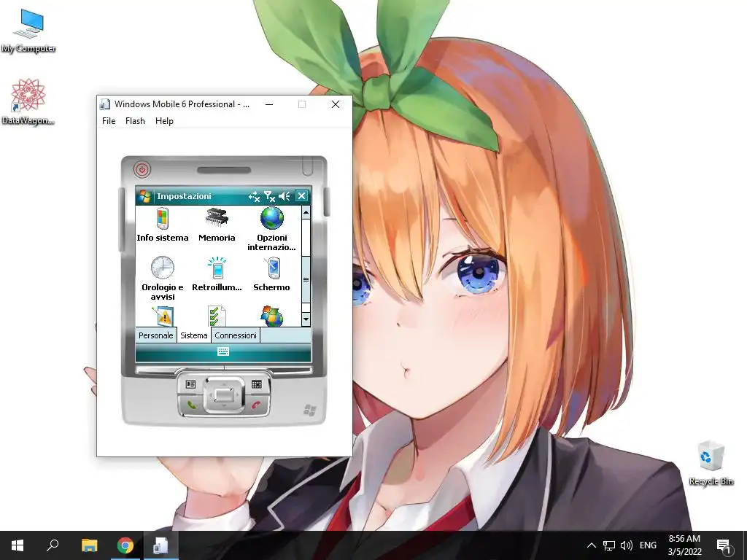The width and height of the screenshot is (747, 560).
Task: Open Opzioni internazionali globe icon
Action: [271, 229]
